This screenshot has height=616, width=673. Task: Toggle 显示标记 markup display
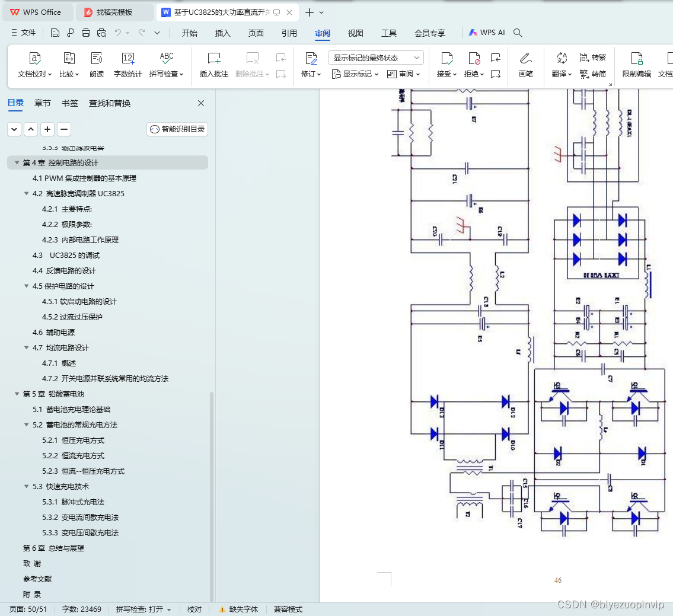356,74
